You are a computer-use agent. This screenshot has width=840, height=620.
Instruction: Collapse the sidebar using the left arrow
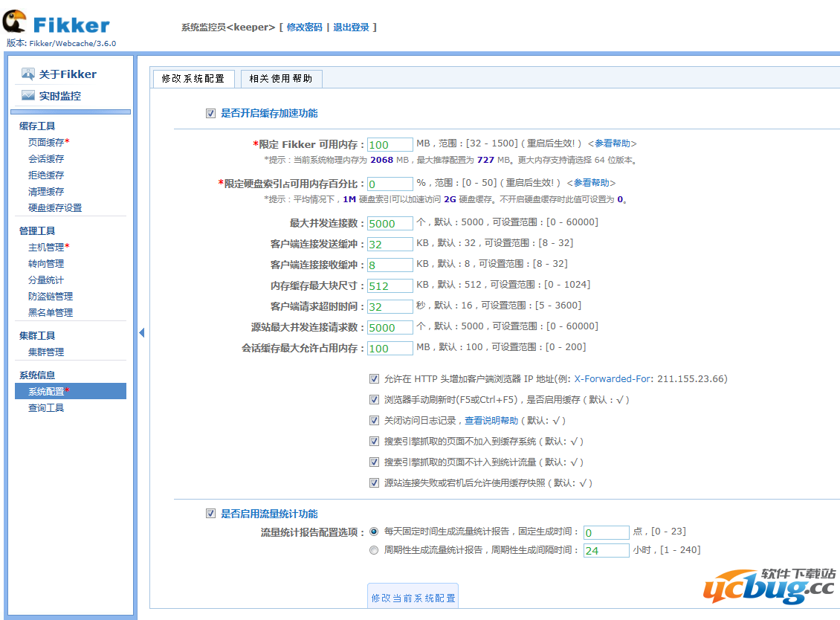click(x=141, y=333)
